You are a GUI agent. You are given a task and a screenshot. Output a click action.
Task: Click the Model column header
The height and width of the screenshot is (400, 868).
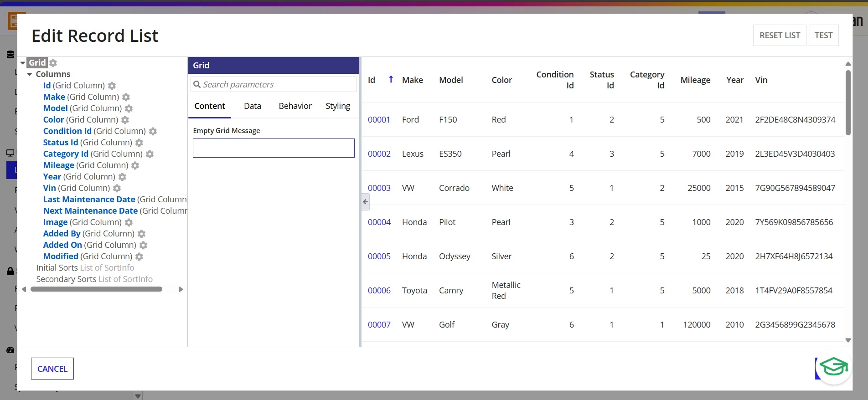(451, 80)
